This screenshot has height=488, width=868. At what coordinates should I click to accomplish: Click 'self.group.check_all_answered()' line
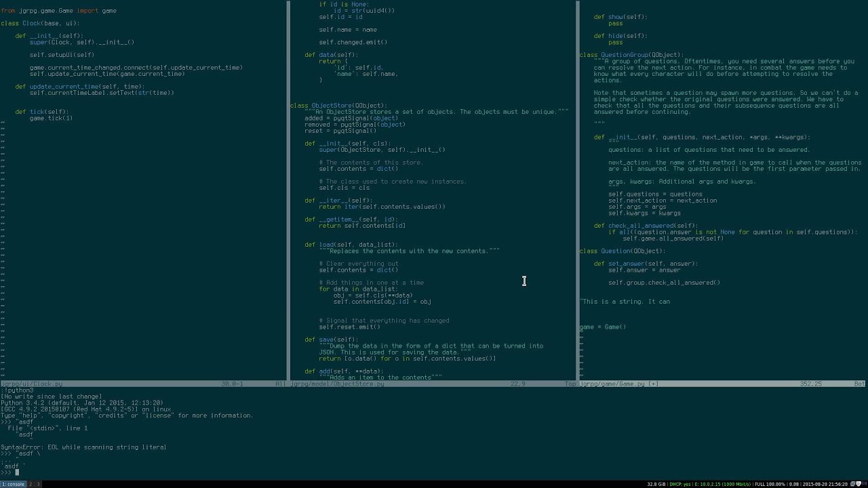[x=664, y=283]
